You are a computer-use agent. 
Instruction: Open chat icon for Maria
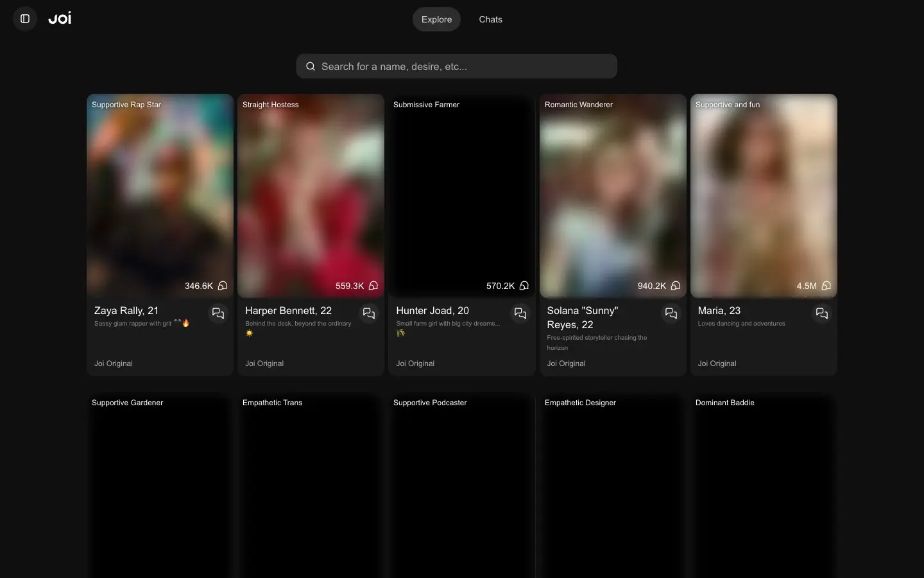tap(822, 313)
